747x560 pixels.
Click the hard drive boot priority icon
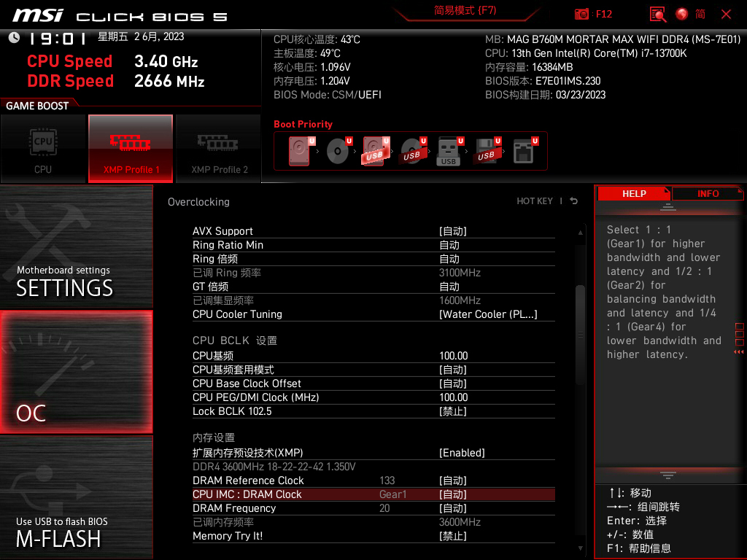[x=299, y=149]
